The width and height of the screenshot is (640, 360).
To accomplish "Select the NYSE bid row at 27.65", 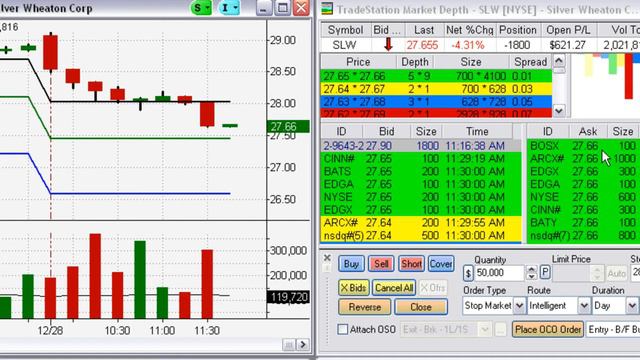I will pos(421,197).
